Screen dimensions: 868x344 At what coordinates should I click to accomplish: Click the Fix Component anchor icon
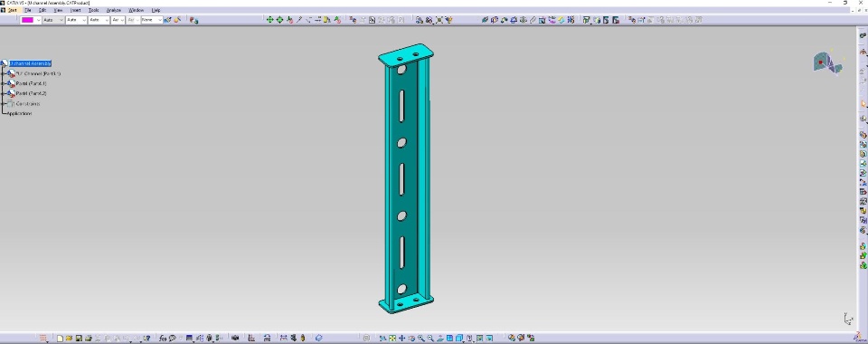[x=523, y=20]
